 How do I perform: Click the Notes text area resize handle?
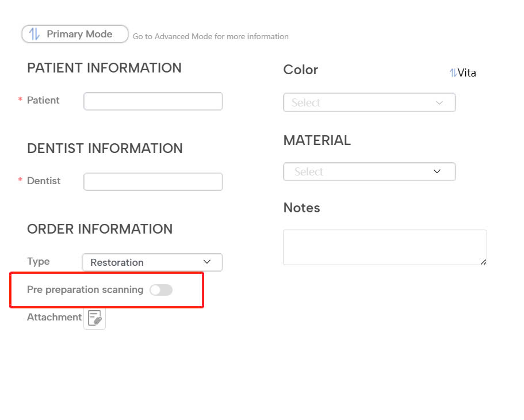point(483,262)
